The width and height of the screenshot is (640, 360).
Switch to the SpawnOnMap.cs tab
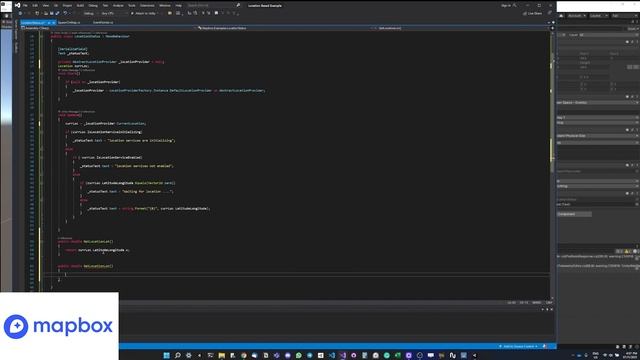point(69,22)
